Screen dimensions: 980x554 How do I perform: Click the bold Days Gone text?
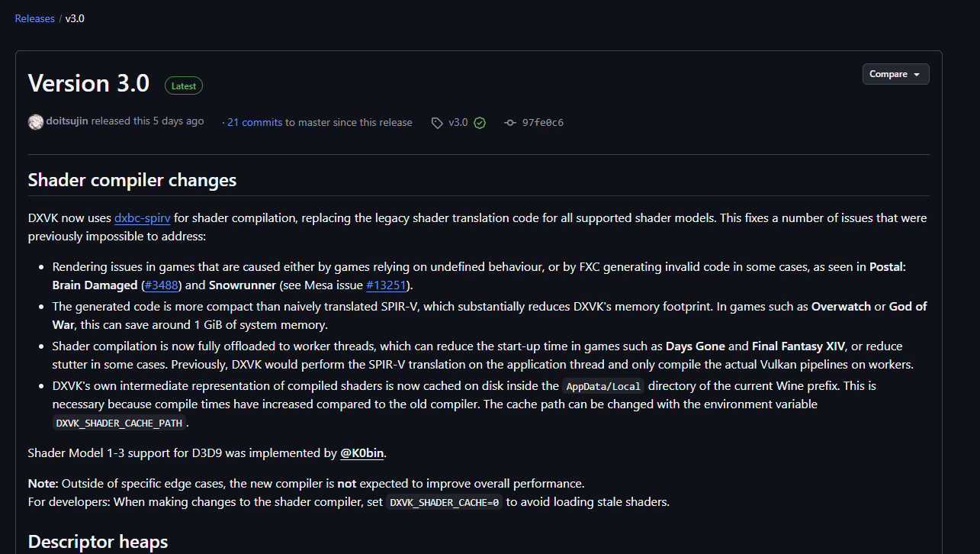tap(696, 346)
